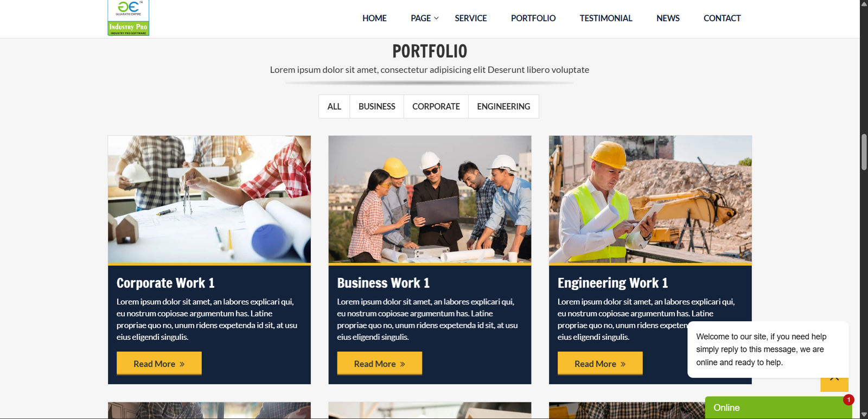Open the HOME menu item

click(x=374, y=18)
